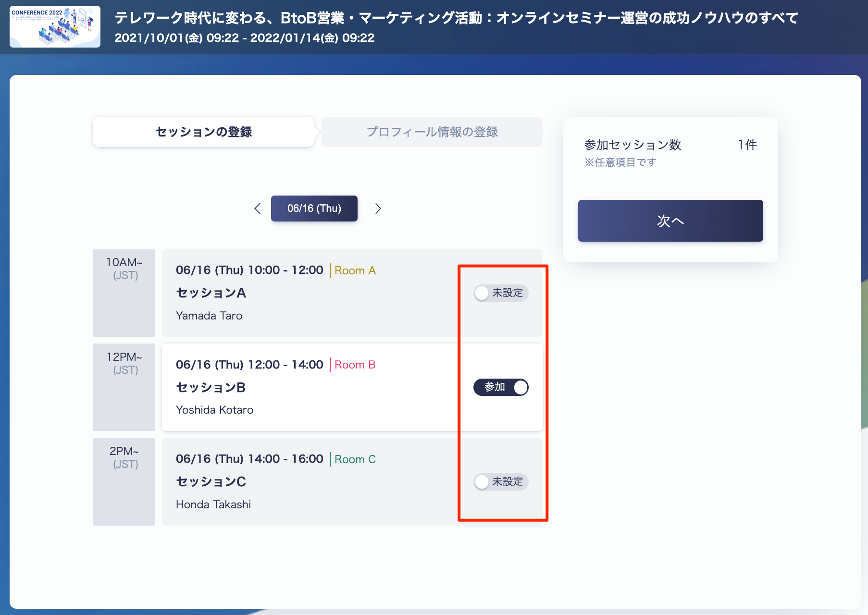Enable the セッションC 未設定 toggle
This screenshot has width=868, height=615.
click(x=501, y=482)
